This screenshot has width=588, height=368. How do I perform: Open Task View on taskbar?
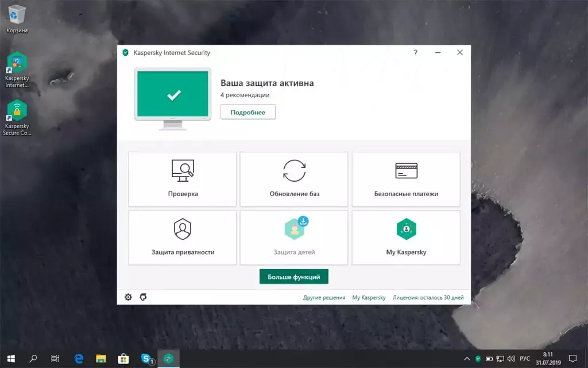55,359
